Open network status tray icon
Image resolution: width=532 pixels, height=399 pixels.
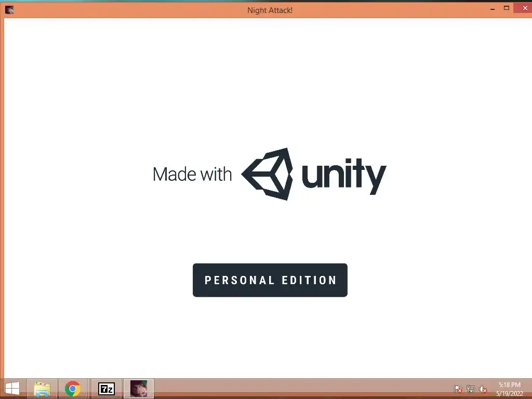tap(471, 389)
